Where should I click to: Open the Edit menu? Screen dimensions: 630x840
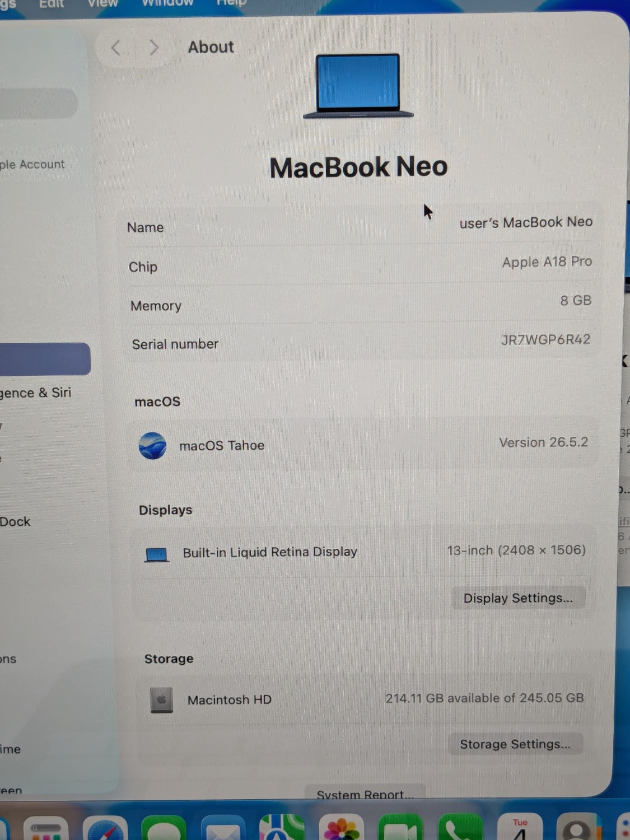[x=52, y=4]
